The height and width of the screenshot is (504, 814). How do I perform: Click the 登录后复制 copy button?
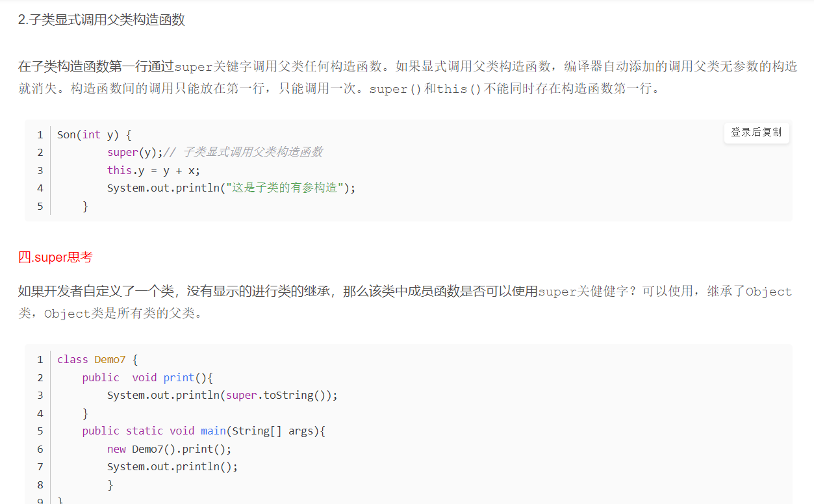756,132
